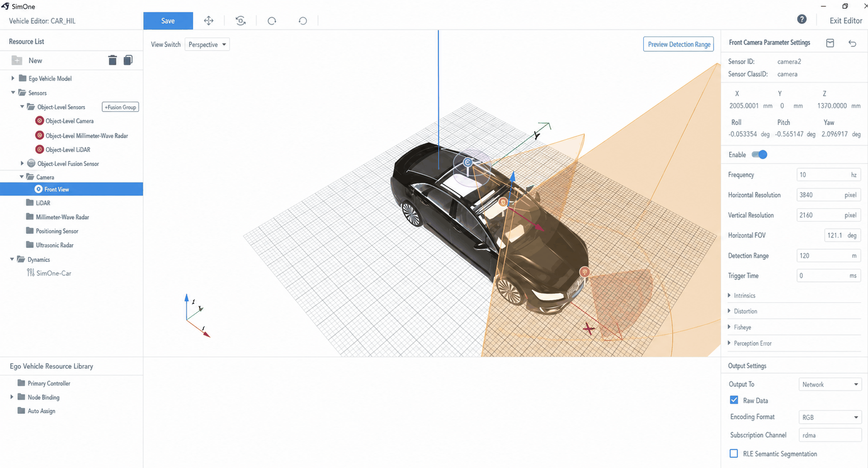Open the help question mark icon
868x468 pixels.
point(802,19)
